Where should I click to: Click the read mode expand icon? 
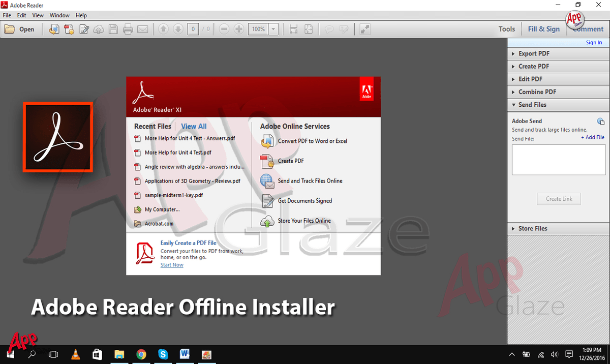click(x=364, y=29)
